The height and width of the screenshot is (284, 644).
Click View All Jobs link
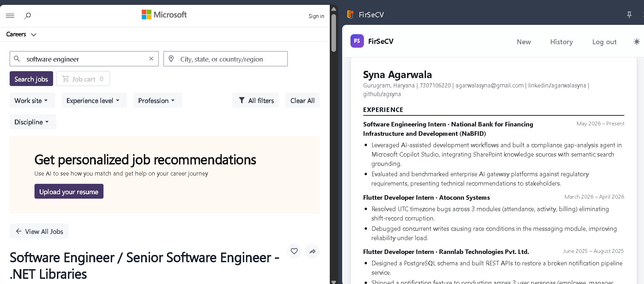(x=39, y=231)
